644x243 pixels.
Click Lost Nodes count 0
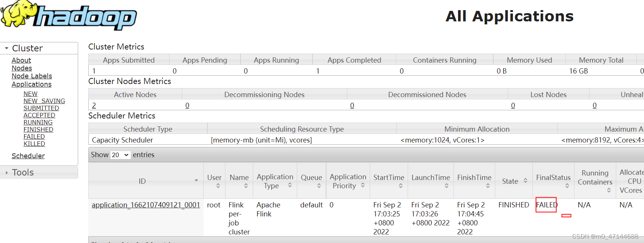pyautogui.click(x=513, y=106)
